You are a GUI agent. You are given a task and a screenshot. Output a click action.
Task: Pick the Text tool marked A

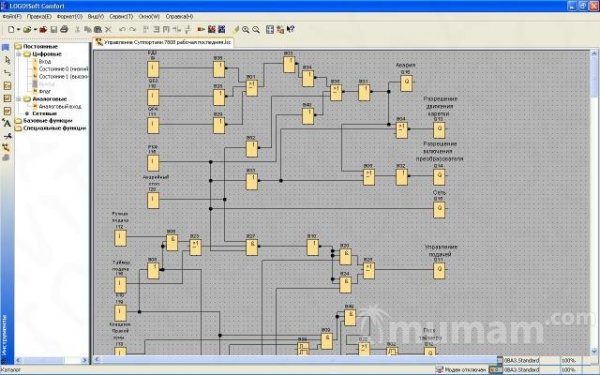coord(7,123)
